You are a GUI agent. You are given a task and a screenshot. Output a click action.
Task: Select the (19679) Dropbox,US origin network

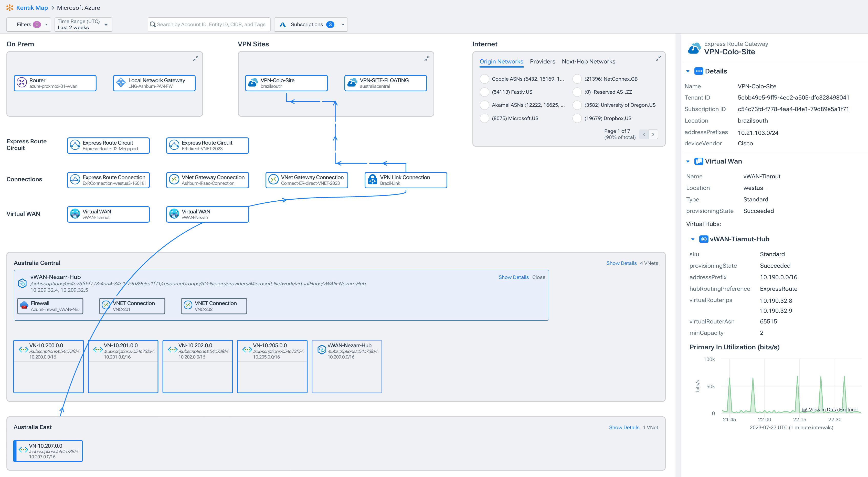pyautogui.click(x=577, y=118)
